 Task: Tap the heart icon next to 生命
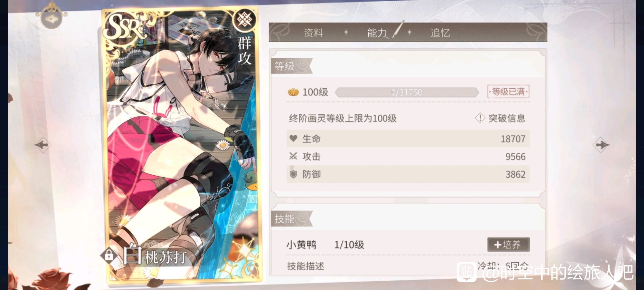293,139
